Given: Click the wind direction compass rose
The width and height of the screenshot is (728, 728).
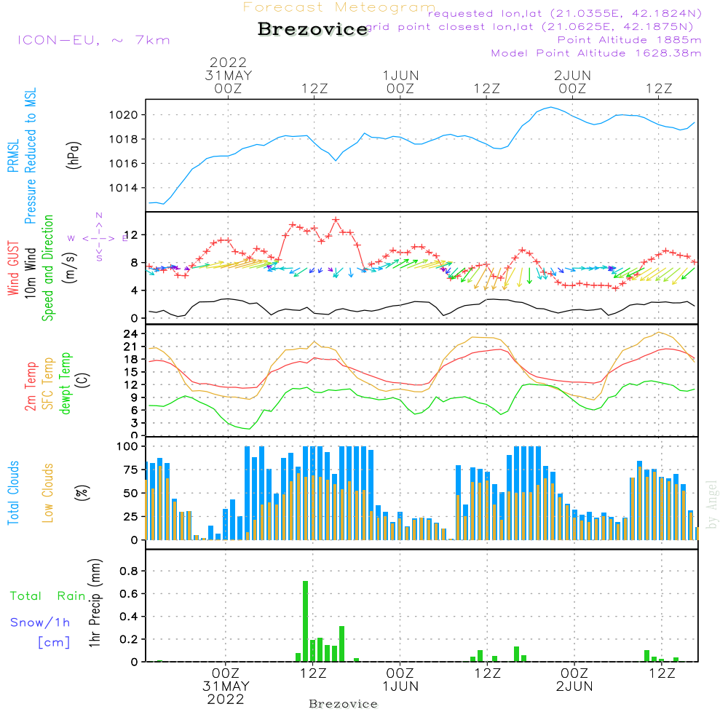Looking at the screenshot, I should point(98,237).
